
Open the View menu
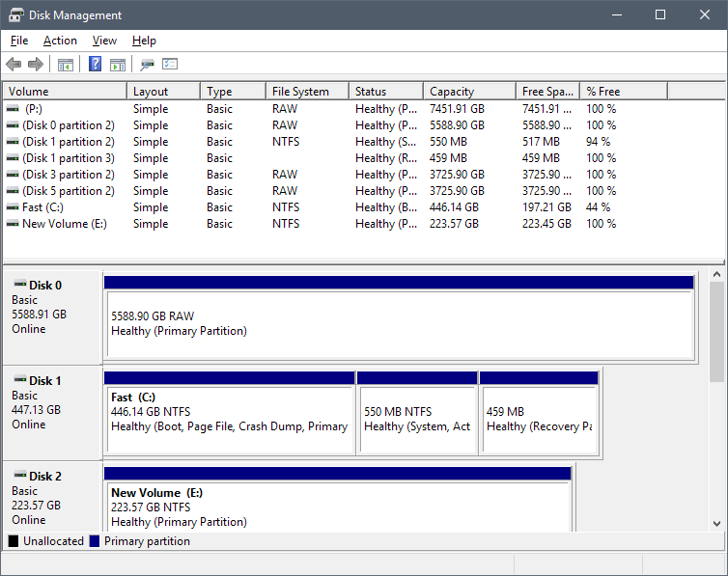coord(104,41)
